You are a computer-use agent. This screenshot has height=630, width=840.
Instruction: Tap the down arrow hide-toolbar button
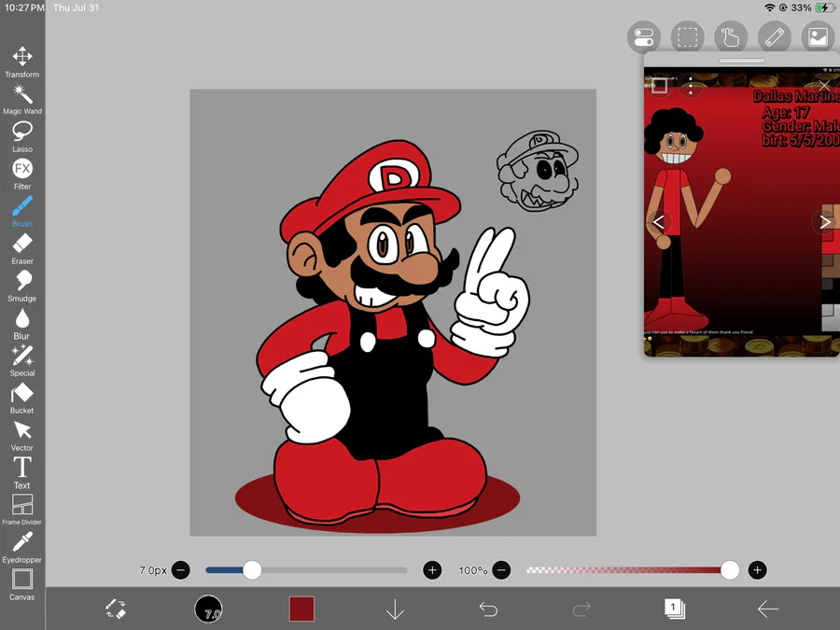click(395, 609)
